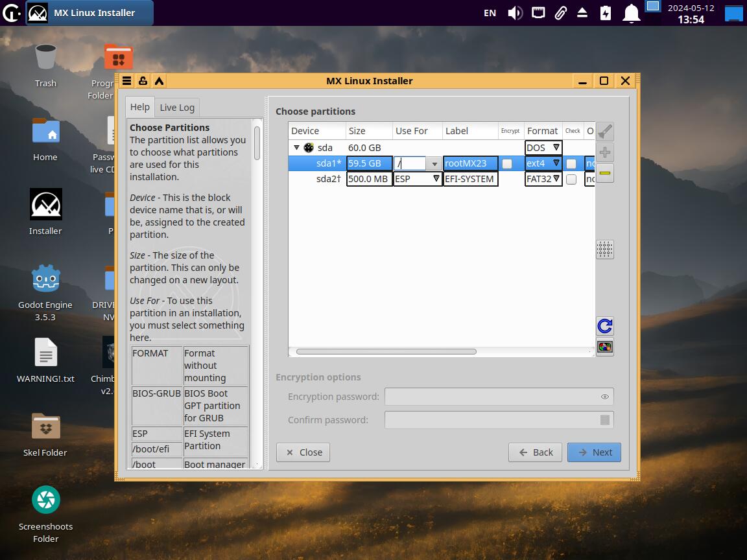Click MX Linux Installer taskbar entry

click(89, 13)
